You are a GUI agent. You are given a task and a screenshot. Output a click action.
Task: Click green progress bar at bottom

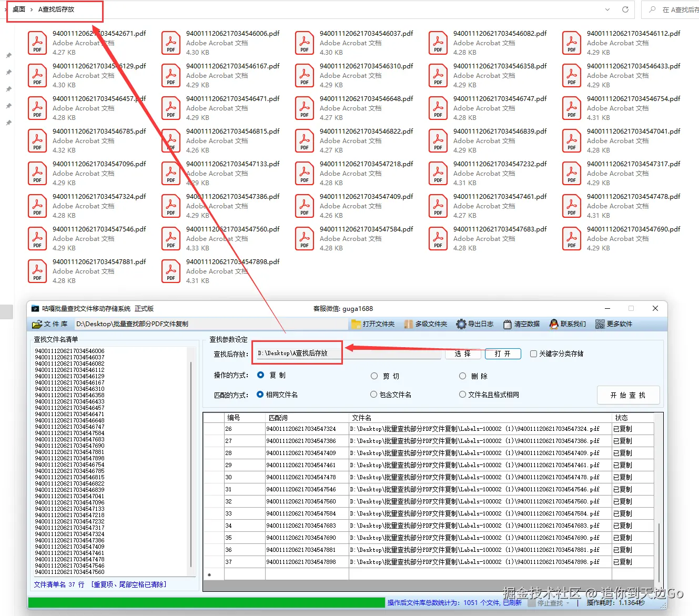click(206, 603)
